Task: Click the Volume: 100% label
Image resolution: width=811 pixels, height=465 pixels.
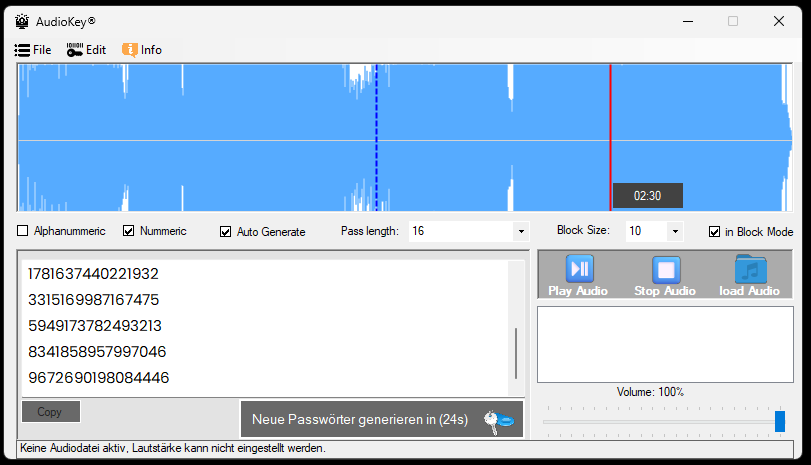Action: pyautogui.click(x=650, y=392)
